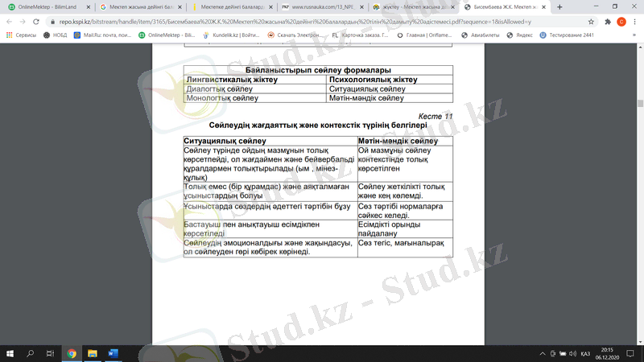This screenshot has height=362, width=644.
Task: Switch to the 'Мектепке дейінгі балалар' tab
Action: (230, 7)
